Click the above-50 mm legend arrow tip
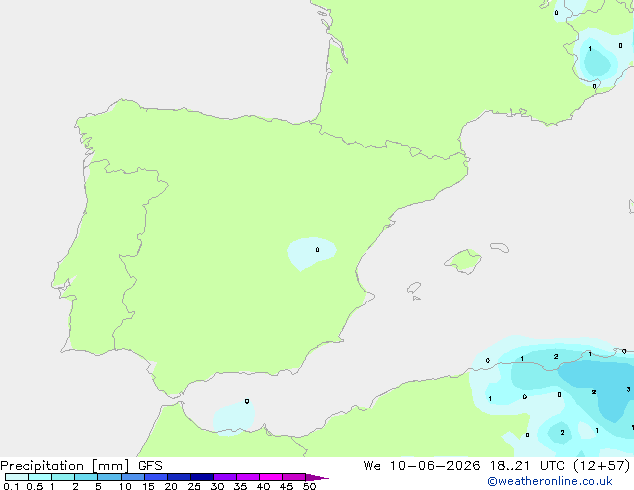This screenshot has height=490, width=634. point(317,477)
